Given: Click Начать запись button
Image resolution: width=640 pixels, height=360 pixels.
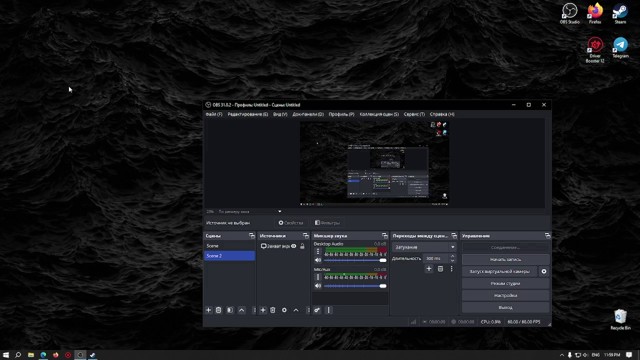Looking at the screenshot, I should [x=505, y=260].
